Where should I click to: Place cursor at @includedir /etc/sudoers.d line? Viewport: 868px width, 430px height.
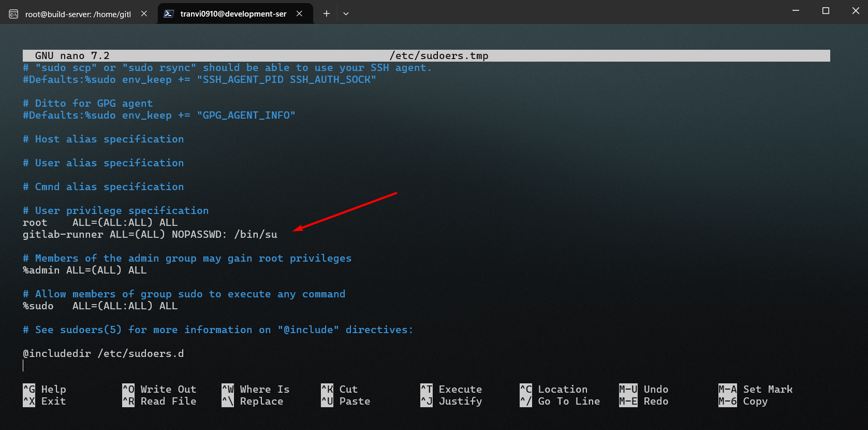coord(104,354)
